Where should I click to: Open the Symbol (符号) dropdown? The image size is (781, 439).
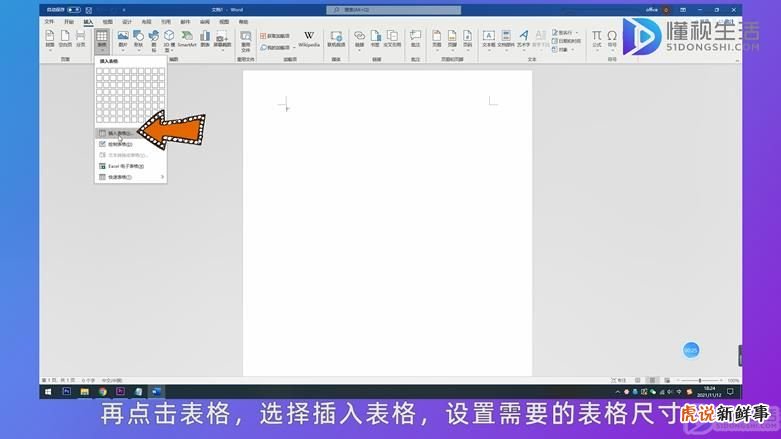pyautogui.click(x=612, y=40)
